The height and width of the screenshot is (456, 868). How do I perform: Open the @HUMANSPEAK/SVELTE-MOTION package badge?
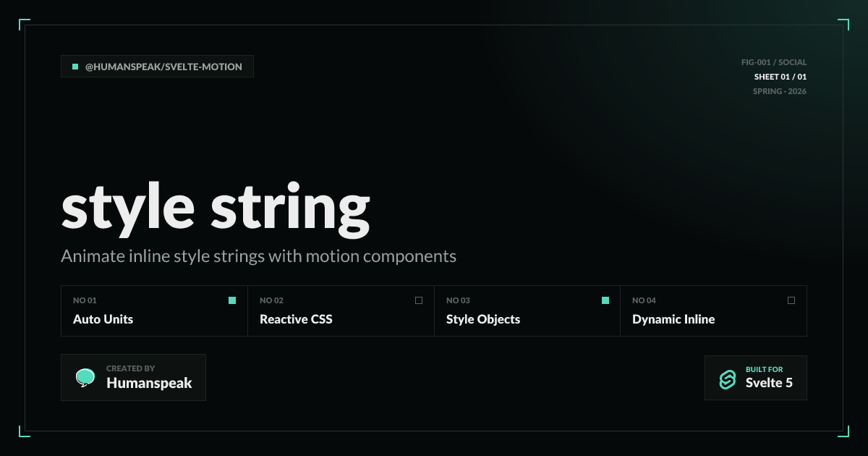(158, 67)
